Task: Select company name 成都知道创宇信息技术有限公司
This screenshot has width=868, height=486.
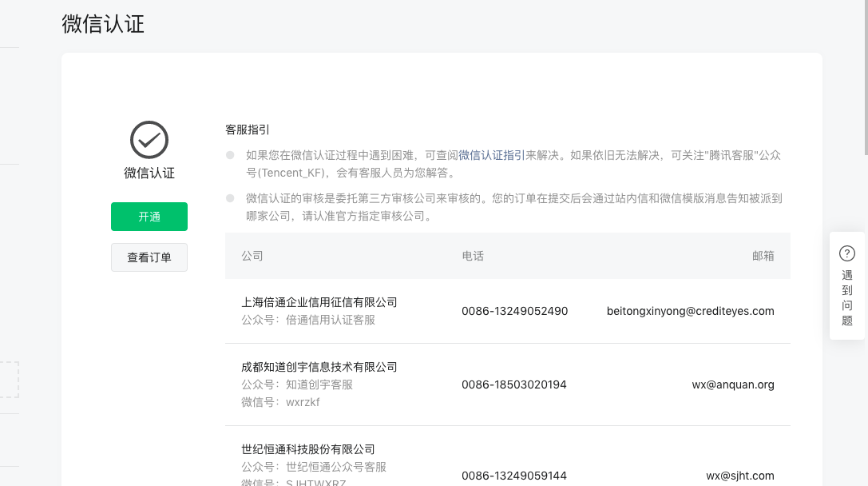Action: (319, 368)
